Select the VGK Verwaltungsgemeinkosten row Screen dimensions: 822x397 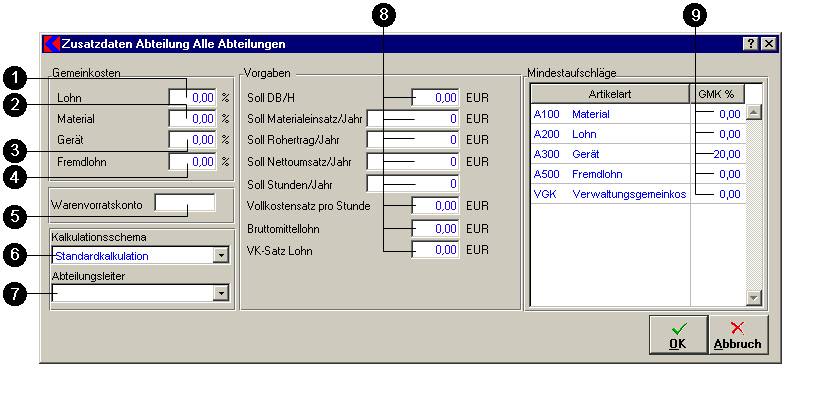637,194
